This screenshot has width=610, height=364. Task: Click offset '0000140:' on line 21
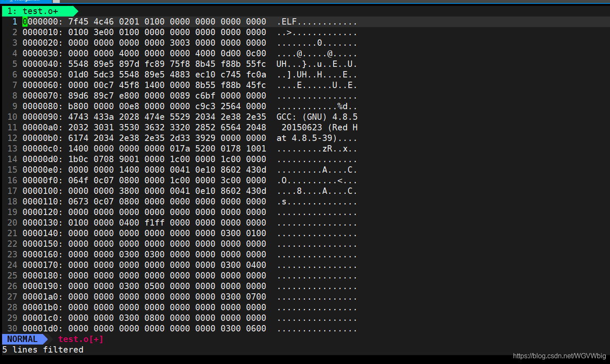click(43, 233)
